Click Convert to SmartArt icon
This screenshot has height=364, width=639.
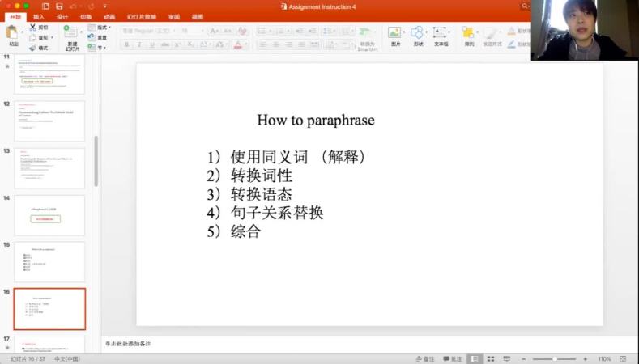click(365, 32)
